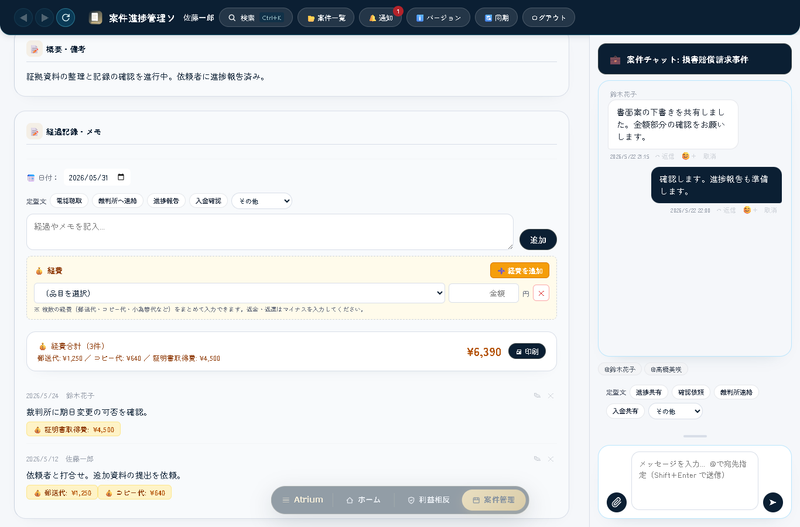Open the date picker calendar icon

121,177
